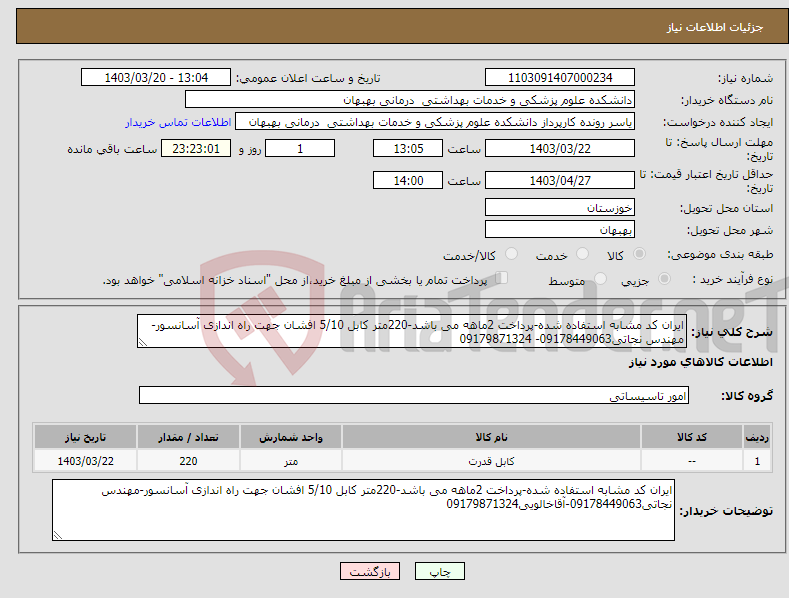Viewport: 789px width, 598px height.
Task: Click the validity time 14:00 field
Action: (x=408, y=180)
